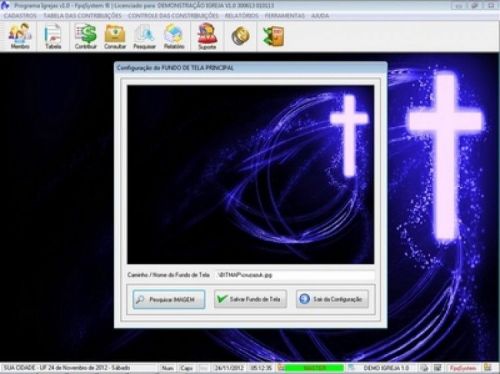Click the icon left of DEMO IGREJA text
500x374 pixels.
[351, 368]
